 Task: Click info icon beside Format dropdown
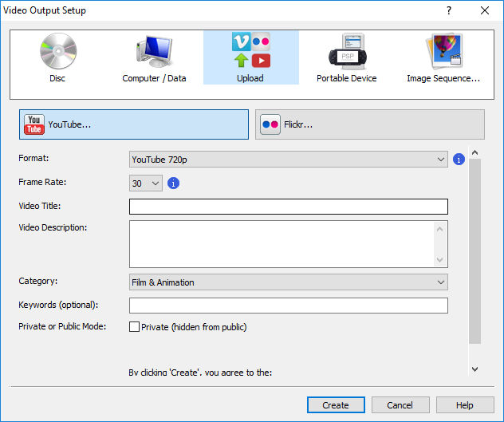[459, 160]
